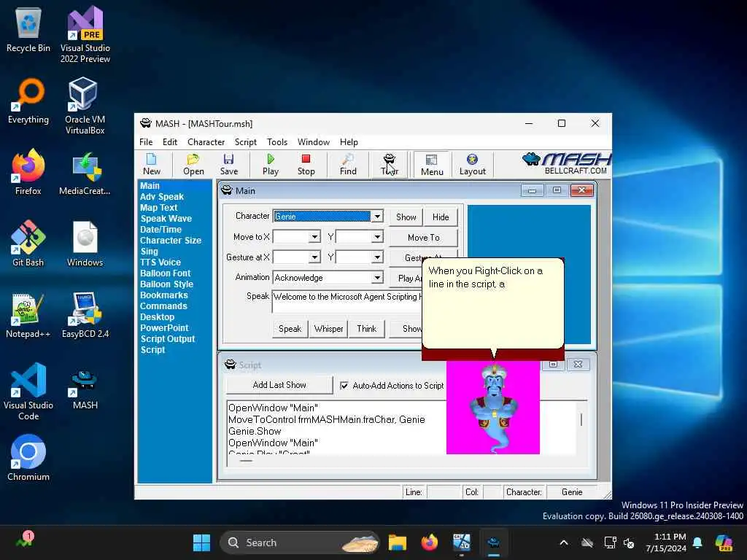Select Map Text in the sidebar
747x560 pixels.
tap(158, 208)
